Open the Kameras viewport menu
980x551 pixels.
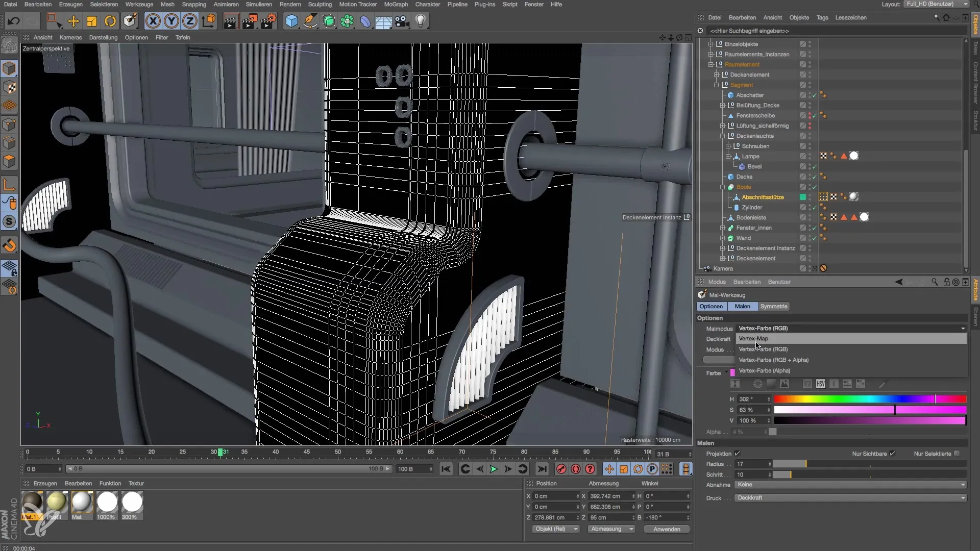pyautogui.click(x=70, y=37)
